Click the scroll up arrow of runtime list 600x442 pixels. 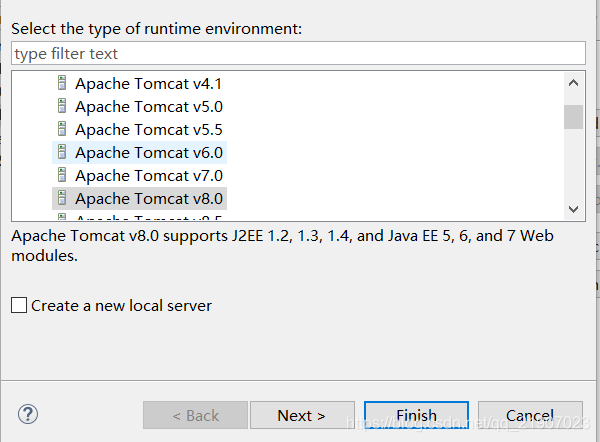pos(573,83)
